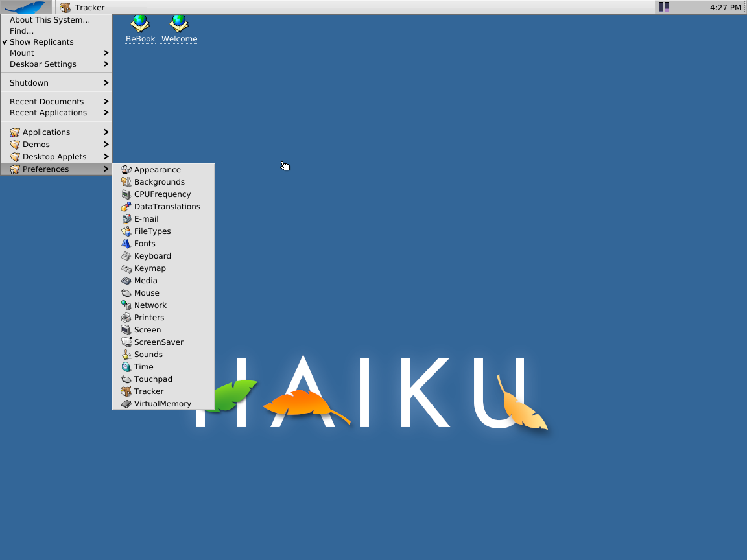Click the Deskbar Settings label text
The width and height of the screenshot is (747, 560).
coord(43,64)
